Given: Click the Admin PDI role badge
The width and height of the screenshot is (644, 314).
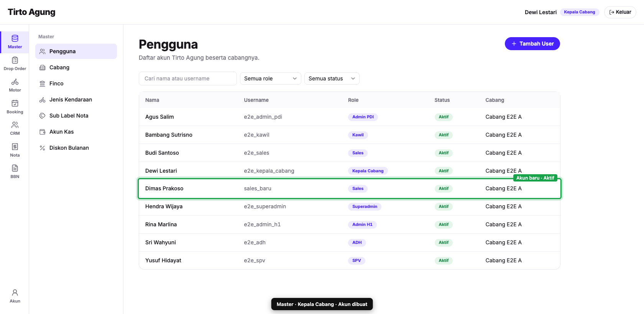Looking at the screenshot, I should [363, 117].
